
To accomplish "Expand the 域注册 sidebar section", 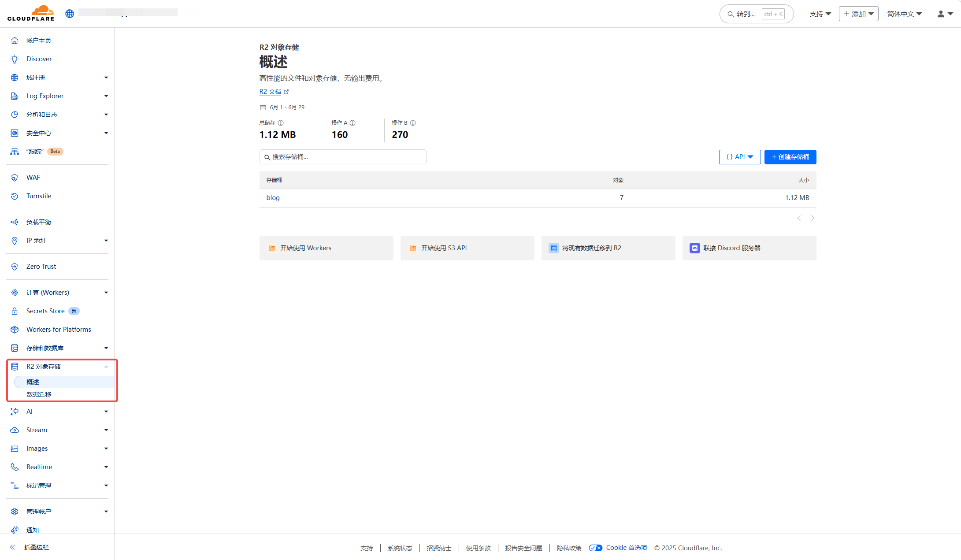I will click(x=106, y=77).
